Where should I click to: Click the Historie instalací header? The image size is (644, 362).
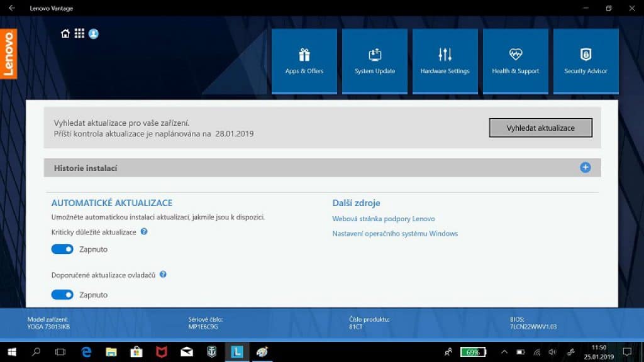(x=322, y=167)
